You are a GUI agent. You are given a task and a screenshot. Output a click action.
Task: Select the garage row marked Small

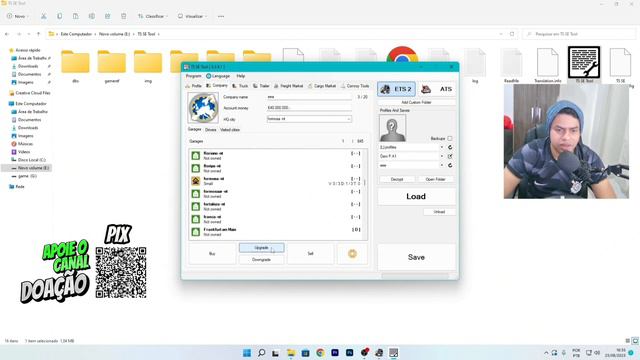click(x=276, y=181)
